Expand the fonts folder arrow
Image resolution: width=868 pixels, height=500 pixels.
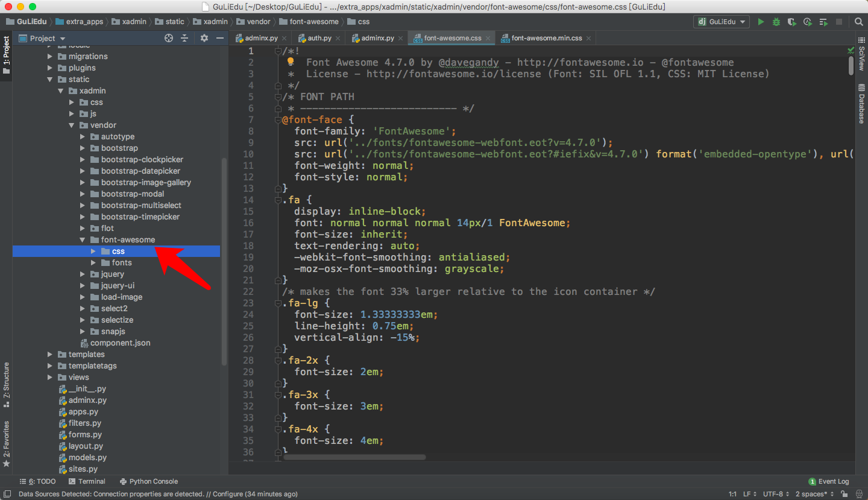click(93, 262)
